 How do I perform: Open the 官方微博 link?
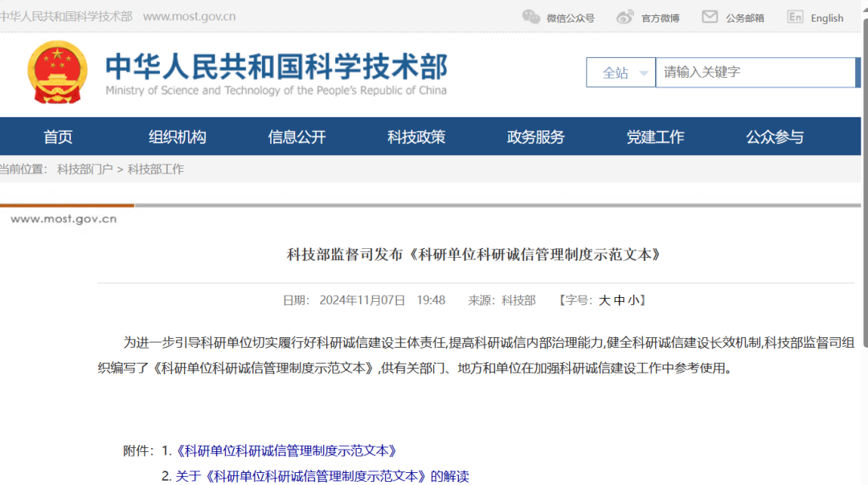tap(660, 18)
